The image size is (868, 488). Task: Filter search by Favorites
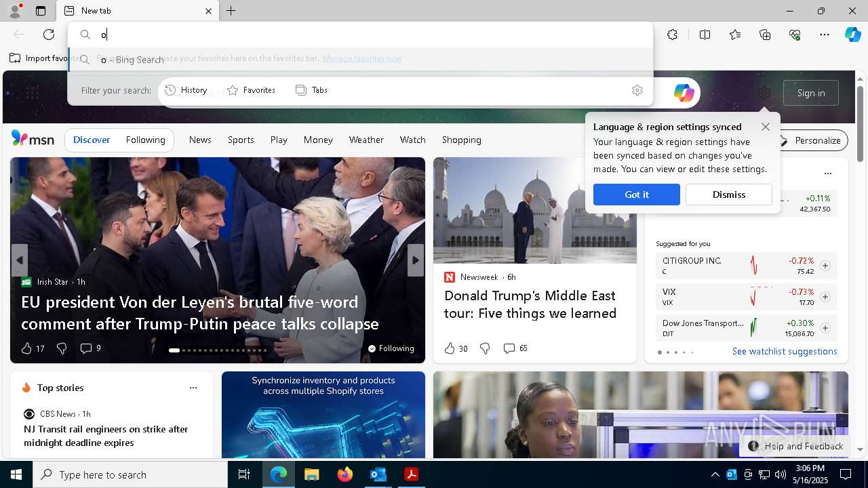click(x=252, y=90)
